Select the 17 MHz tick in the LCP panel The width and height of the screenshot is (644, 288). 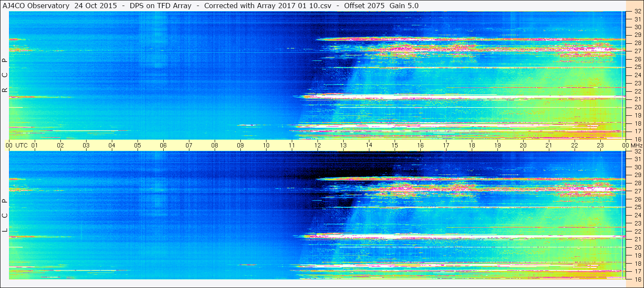click(x=638, y=271)
